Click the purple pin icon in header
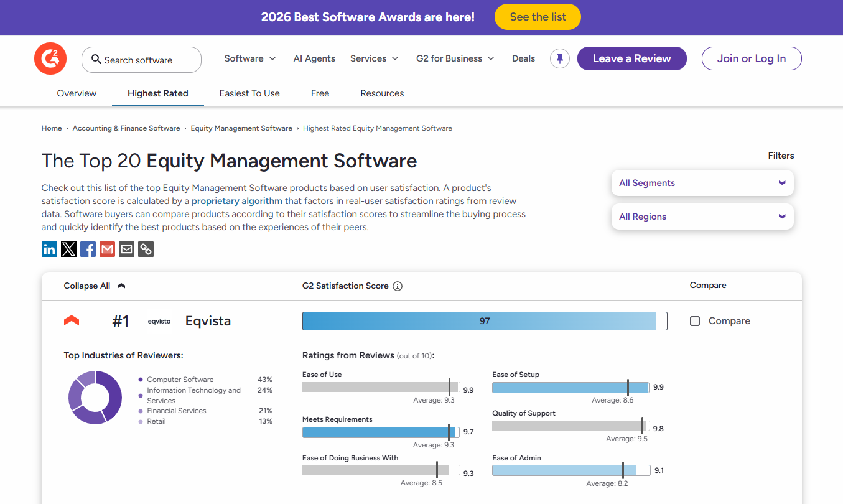The height and width of the screenshot is (504, 843). (x=560, y=58)
